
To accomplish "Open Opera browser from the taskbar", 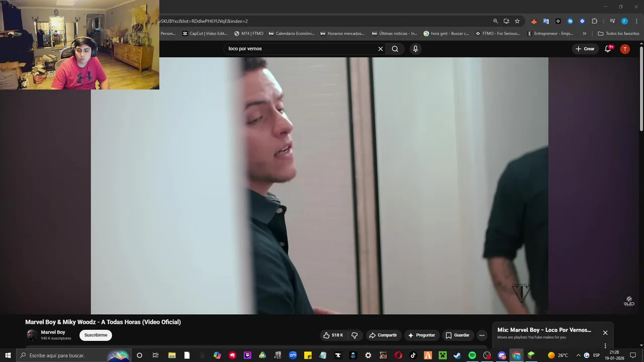I will tap(398, 355).
